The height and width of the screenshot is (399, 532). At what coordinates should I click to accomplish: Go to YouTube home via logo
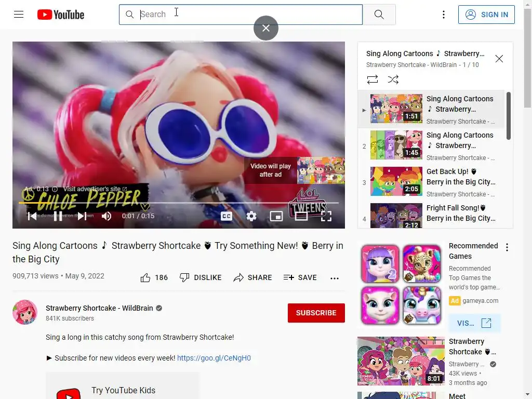61,15
